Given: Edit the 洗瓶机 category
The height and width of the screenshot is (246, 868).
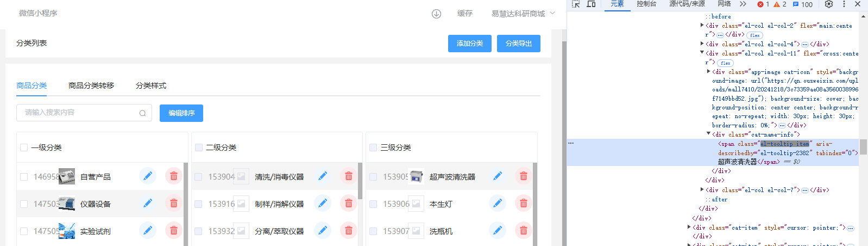Looking at the screenshot, I should (498, 230).
